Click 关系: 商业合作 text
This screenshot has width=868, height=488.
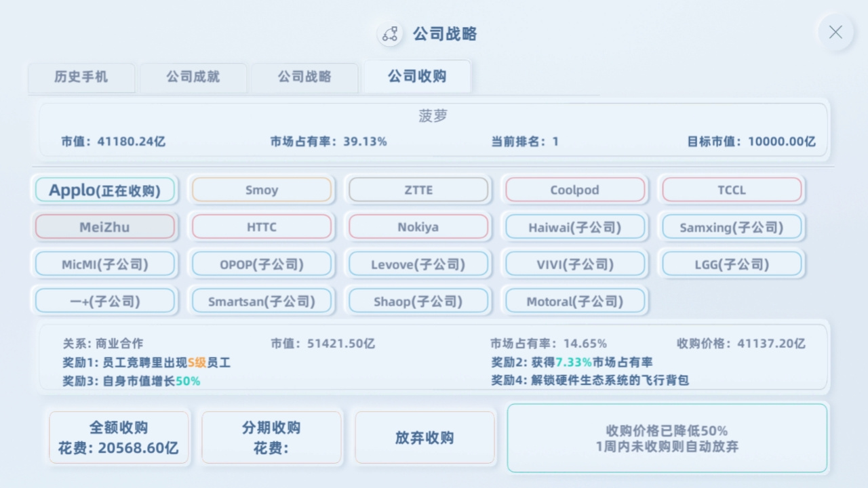coord(103,344)
